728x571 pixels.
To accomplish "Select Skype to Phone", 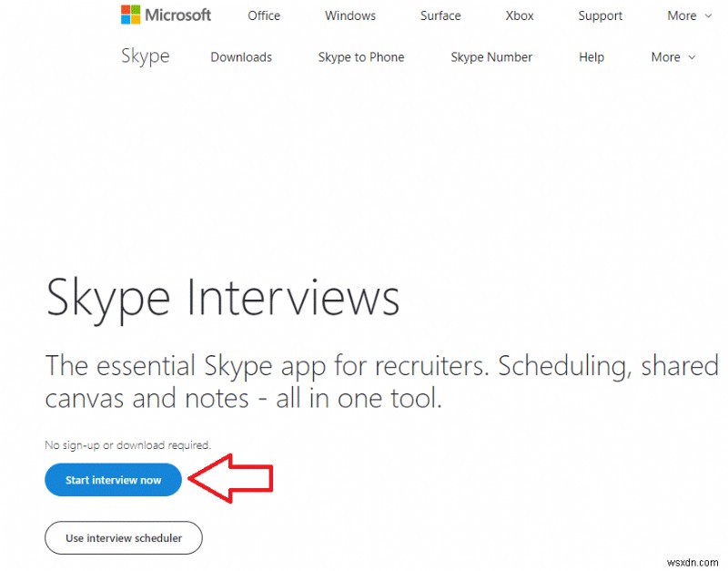I will point(360,57).
